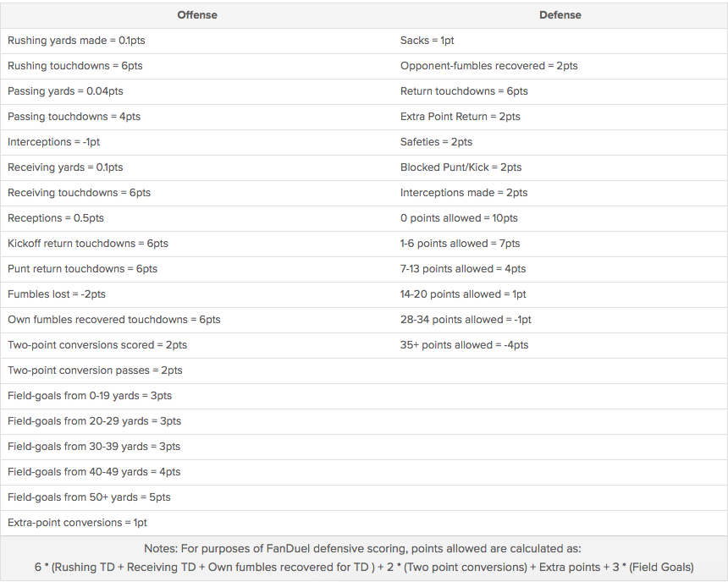Image resolution: width=728 pixels, height=582 pixels.
Task: Click Field-goals from 40-49 yards row
Action: point(94,472)
